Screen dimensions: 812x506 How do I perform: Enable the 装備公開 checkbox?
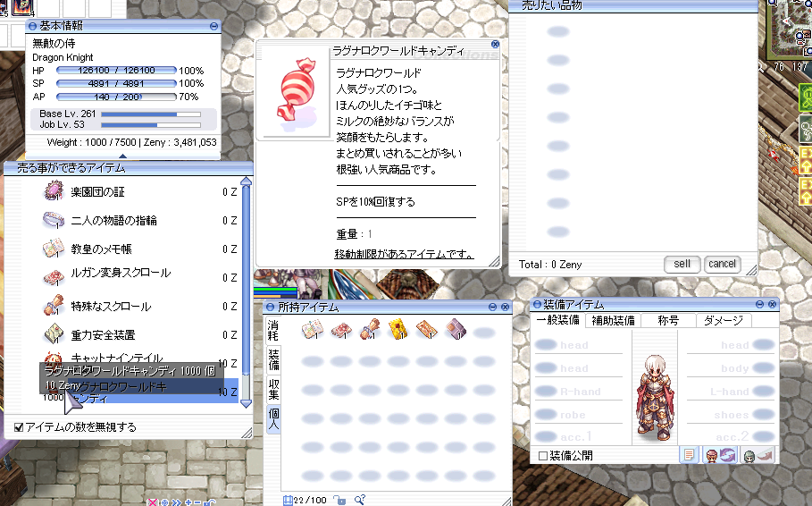(x=542, y=456)
